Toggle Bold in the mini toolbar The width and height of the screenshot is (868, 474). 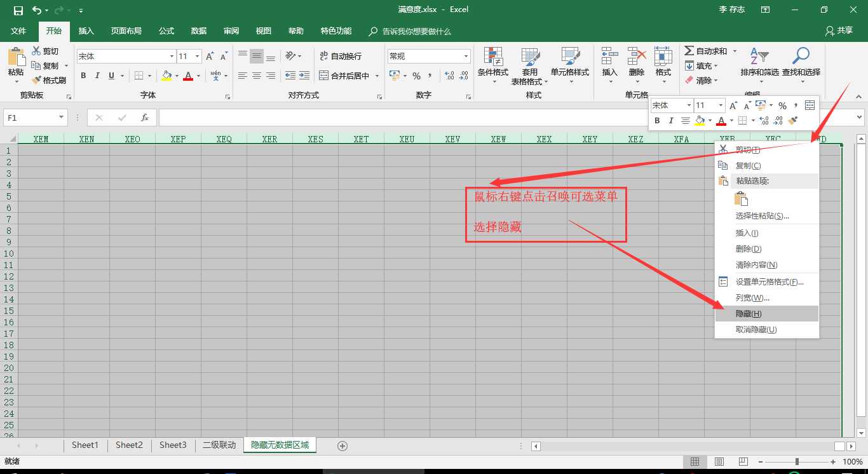(x=658, y=120)
